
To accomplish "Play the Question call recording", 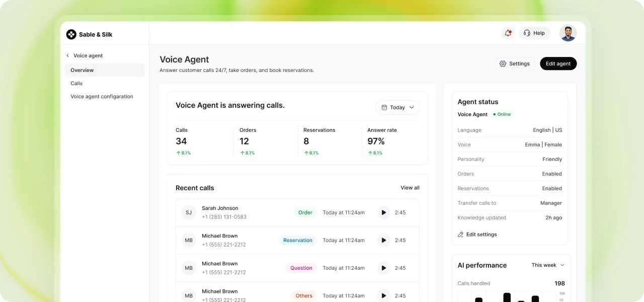I will pos(384,268).
